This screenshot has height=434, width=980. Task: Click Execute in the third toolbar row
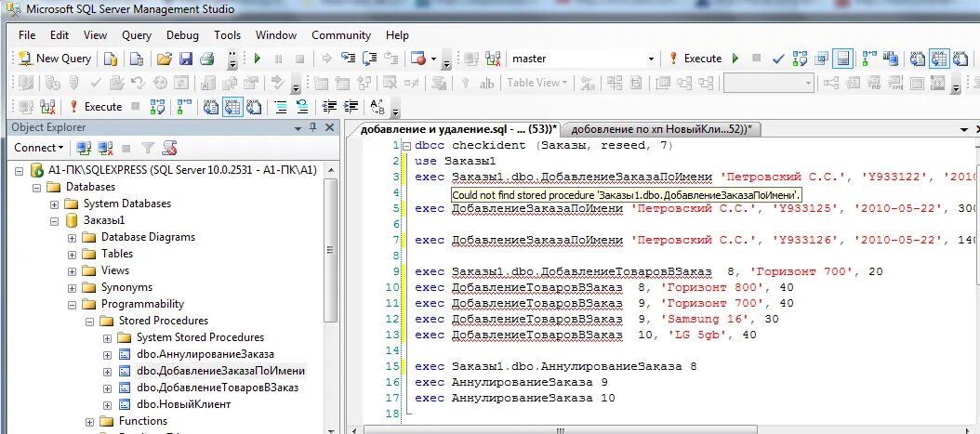point(96,107)
